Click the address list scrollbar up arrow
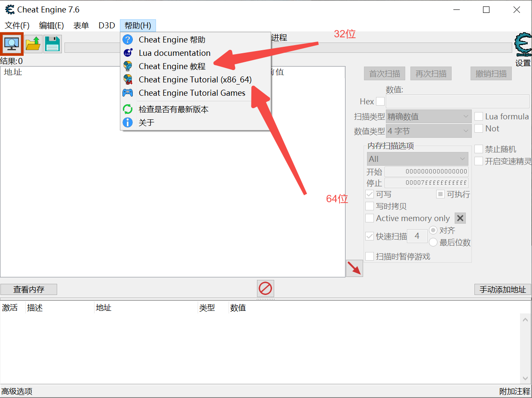This screenshot has height=398, width=532. [x=525, y=319]
